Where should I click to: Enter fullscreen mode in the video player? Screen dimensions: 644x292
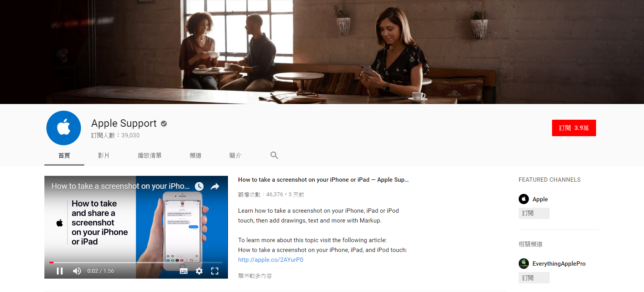(215, 271)
